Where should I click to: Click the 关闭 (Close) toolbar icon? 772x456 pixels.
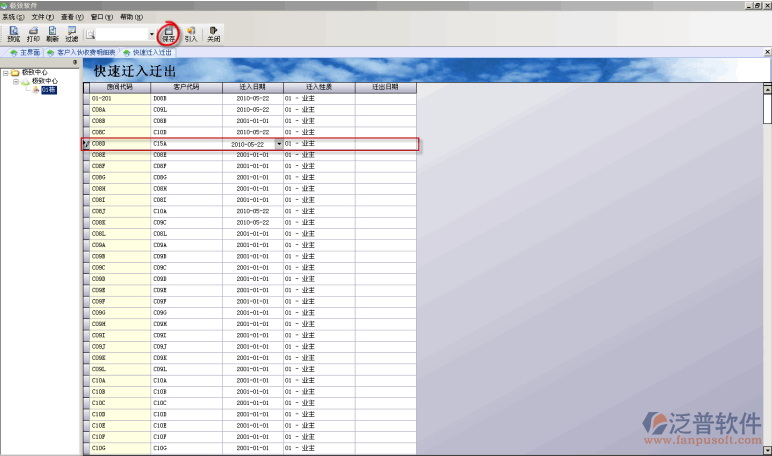pyautogui.click(x=213, y=35)
